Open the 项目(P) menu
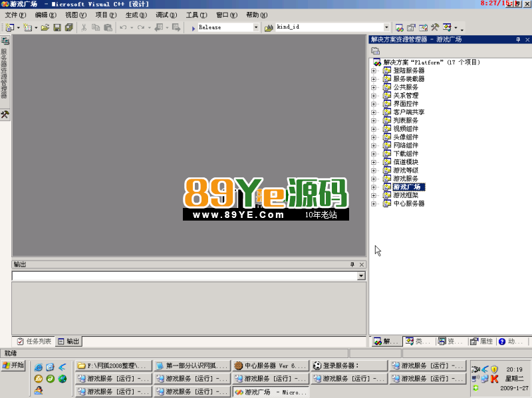Screen dimensions: 532x398 point(106,15)
